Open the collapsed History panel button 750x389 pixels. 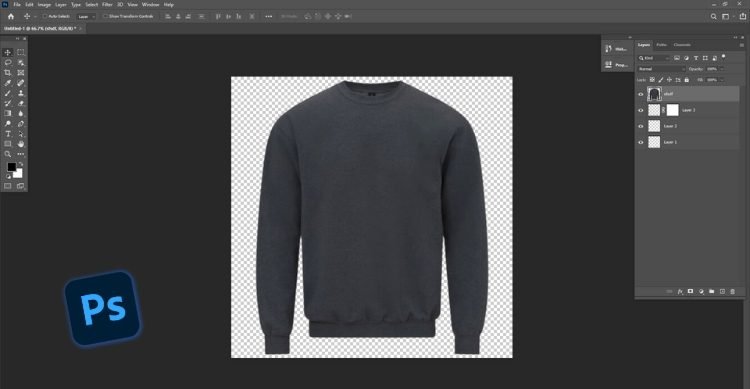616,49
